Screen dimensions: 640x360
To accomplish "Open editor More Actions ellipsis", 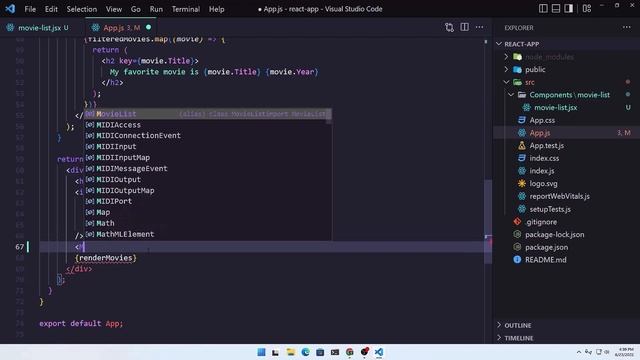I will [x=480, y=27].
